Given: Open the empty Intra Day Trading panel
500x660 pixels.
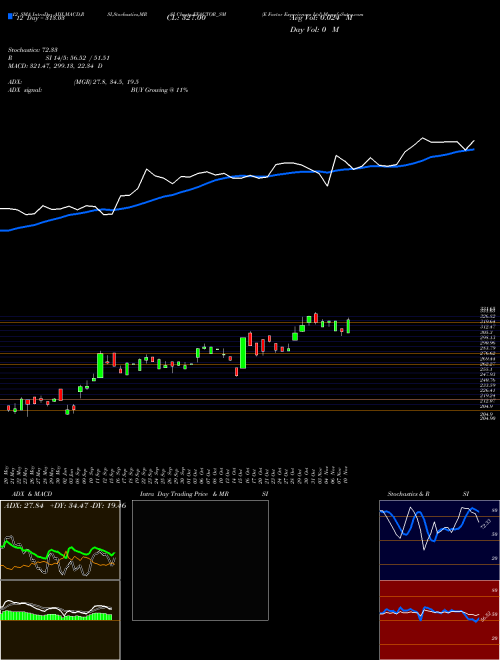Looking at the screenshot, I should pyautogui.click(x=200, y=560).
